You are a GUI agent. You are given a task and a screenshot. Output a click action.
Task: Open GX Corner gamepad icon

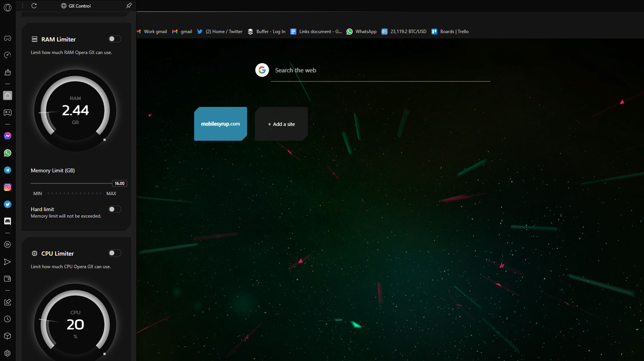[x=8, y=38]
